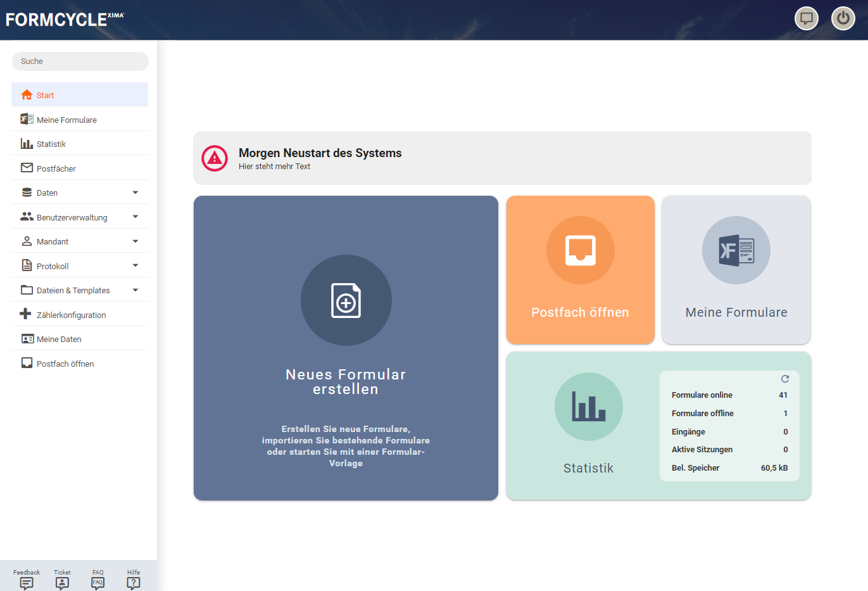The width and height of the screenshot is (868, 591).
Task: Select Meine Formulare in sidebar
Action: pos(66,120)
